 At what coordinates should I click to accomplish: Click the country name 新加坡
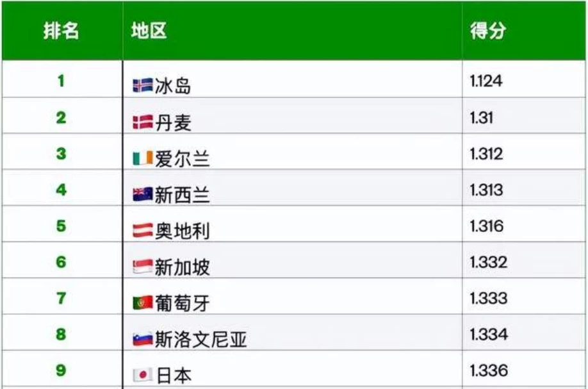coord(183,267)
